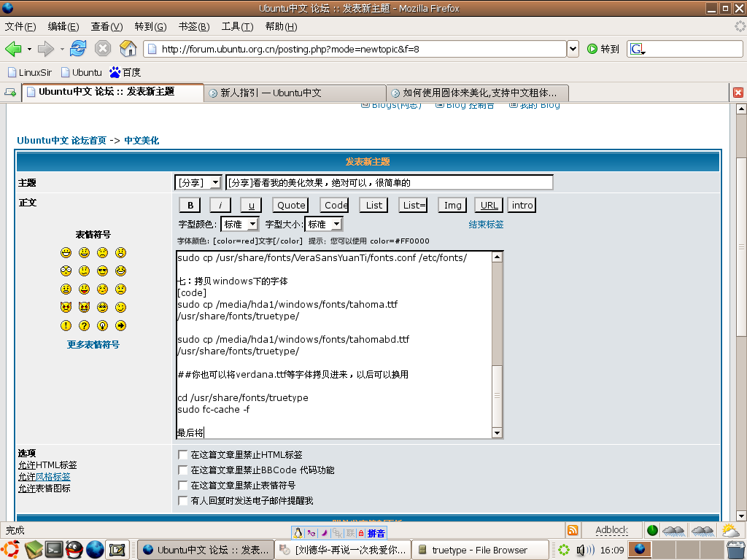The height and width of the screenshot is (560, 747).
Task: Tick 在这篇文章里禁止BBCode 代码功能 checkbox
Action: 182,470
